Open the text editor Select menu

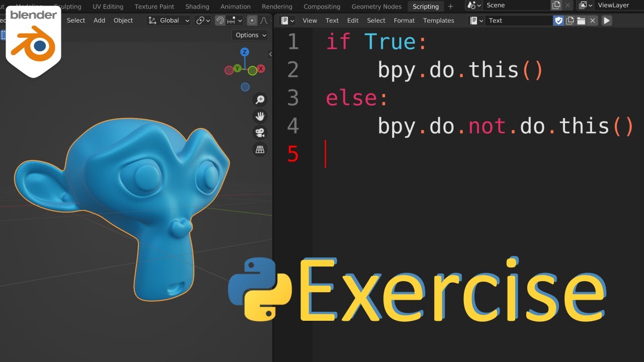376,21
